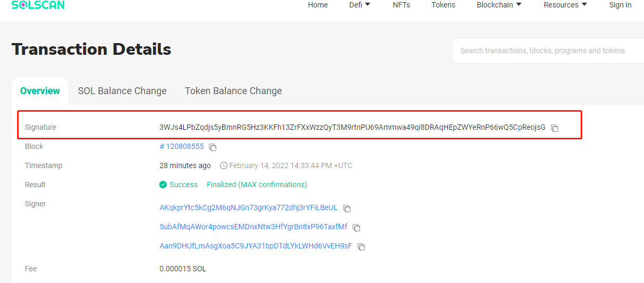Open signer Aan9DHUfLmAsgXoa5C9JYA31 address link
644x283 pixels.
[256, 246]
